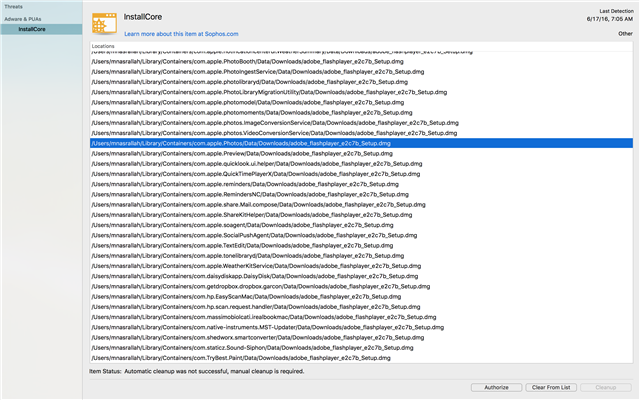Click the Last Detection date 6/17/16
The image size is (640, 400).
click(610, 19)
